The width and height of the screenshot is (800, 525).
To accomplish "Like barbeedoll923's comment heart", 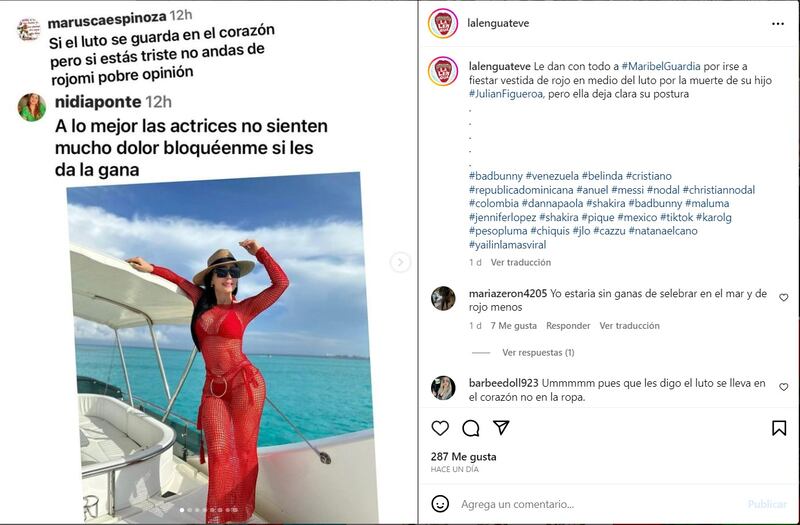I will 784,387.
